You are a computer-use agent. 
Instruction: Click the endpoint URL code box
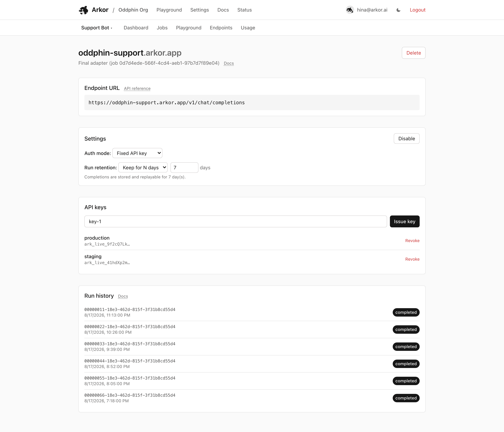coord(252,103)
